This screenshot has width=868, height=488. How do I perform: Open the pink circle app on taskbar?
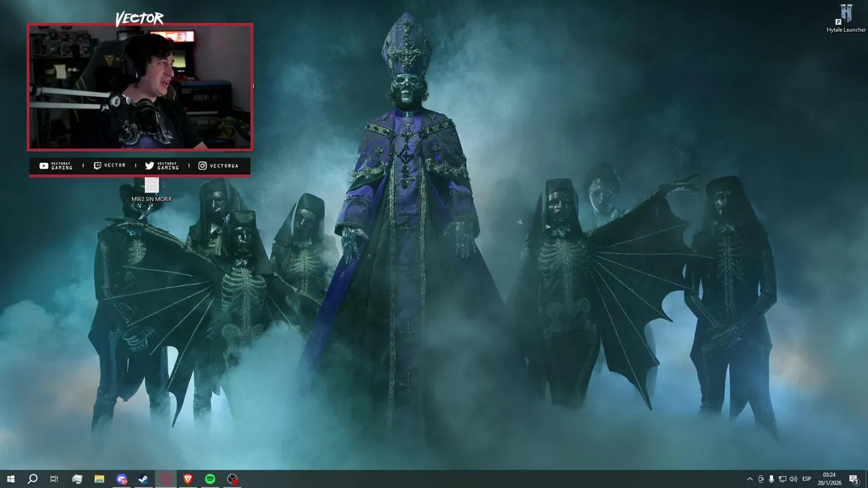[166, 479]
